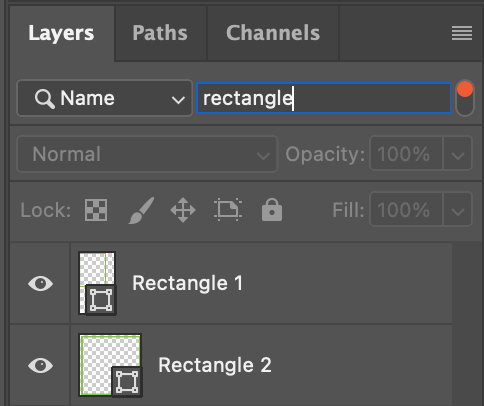Click the lock position move icon

coord(183,210)
